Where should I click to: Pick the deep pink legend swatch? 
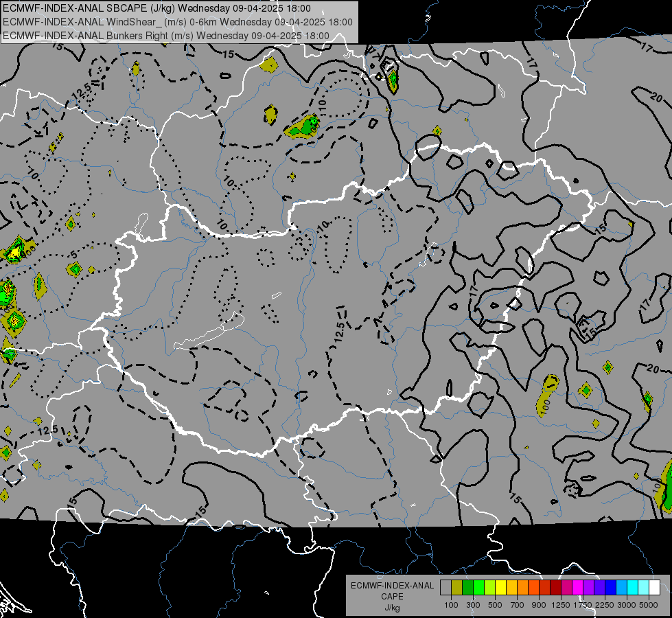(x=566, y=587)
